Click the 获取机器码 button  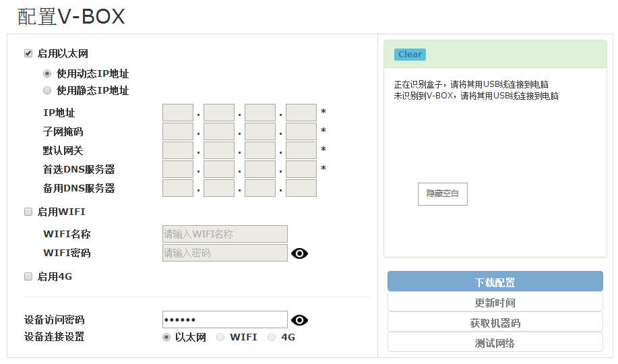495,322
